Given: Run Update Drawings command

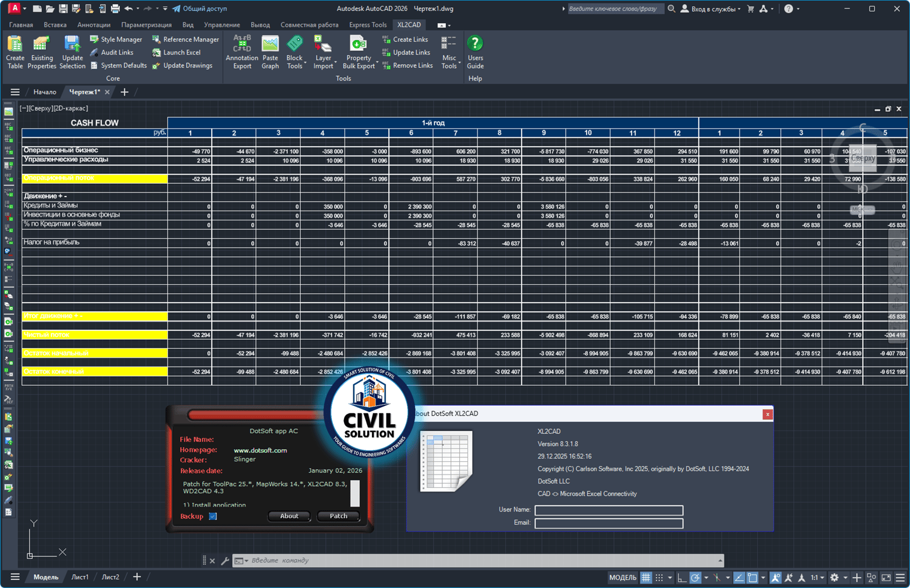Looking at the screenshot, I should click(x=182, y=66).
